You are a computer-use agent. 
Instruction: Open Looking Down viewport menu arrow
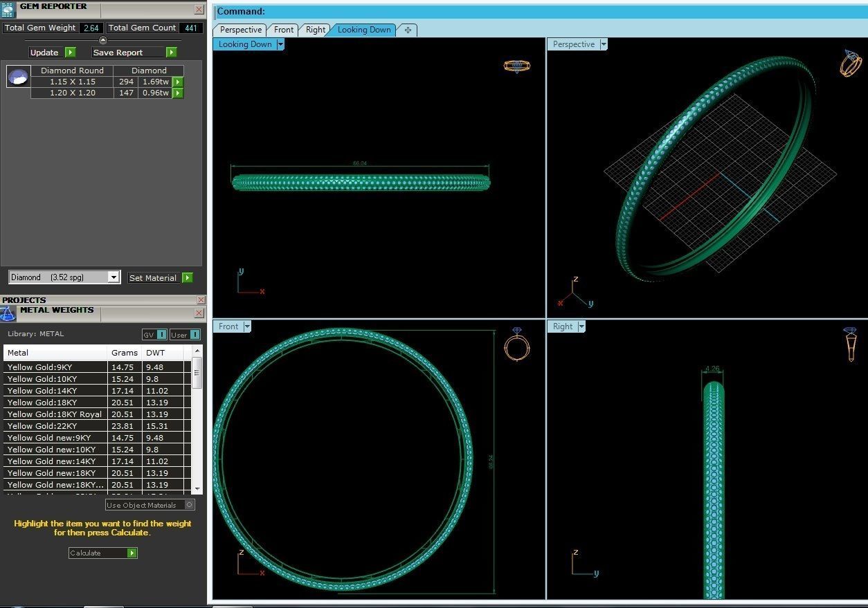pos(280,44)
